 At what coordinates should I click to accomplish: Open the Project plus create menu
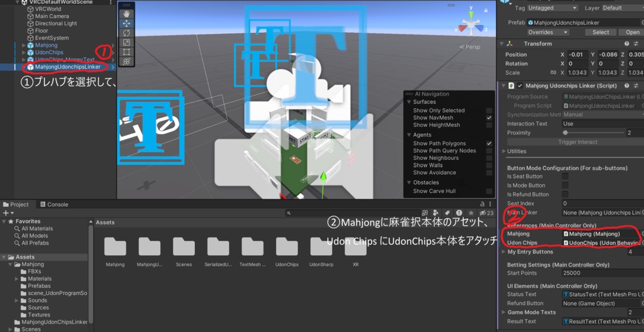click(x=8, y=213)
